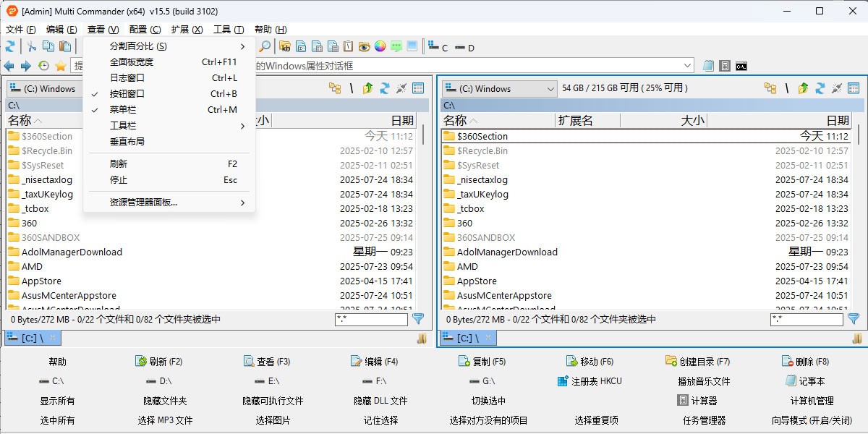Select the Cut (scissors) toolbar icon

(x=33, y=46)
